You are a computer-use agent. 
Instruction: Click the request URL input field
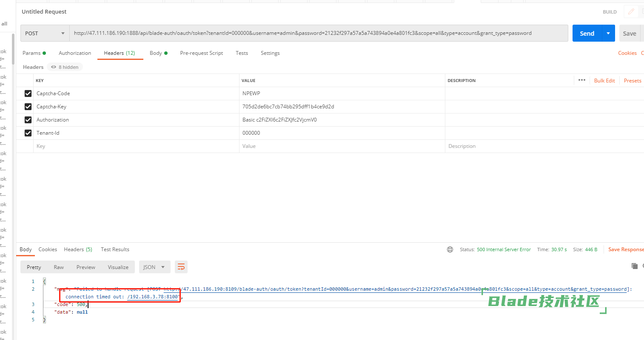coord(319,33)
